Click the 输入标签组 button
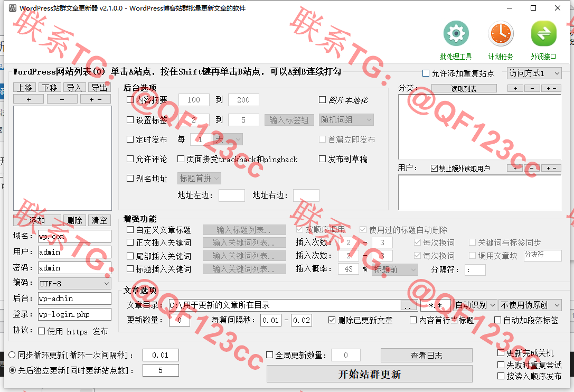Screen dimensions: 574x392 click(x=289, y=120)
